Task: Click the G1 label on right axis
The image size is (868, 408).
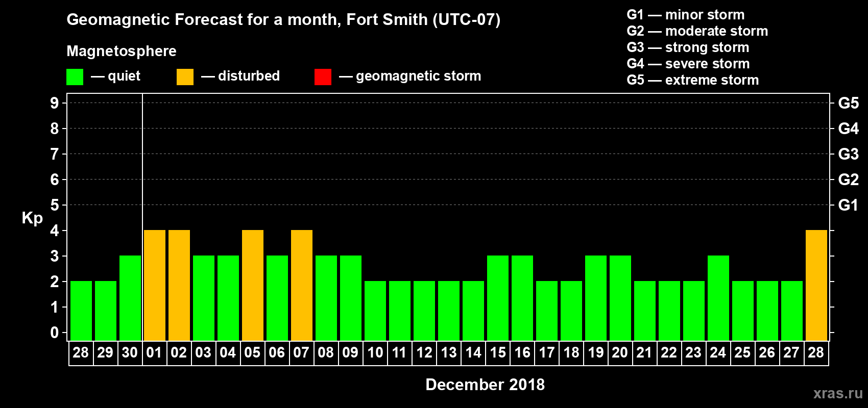Action: 849,205
